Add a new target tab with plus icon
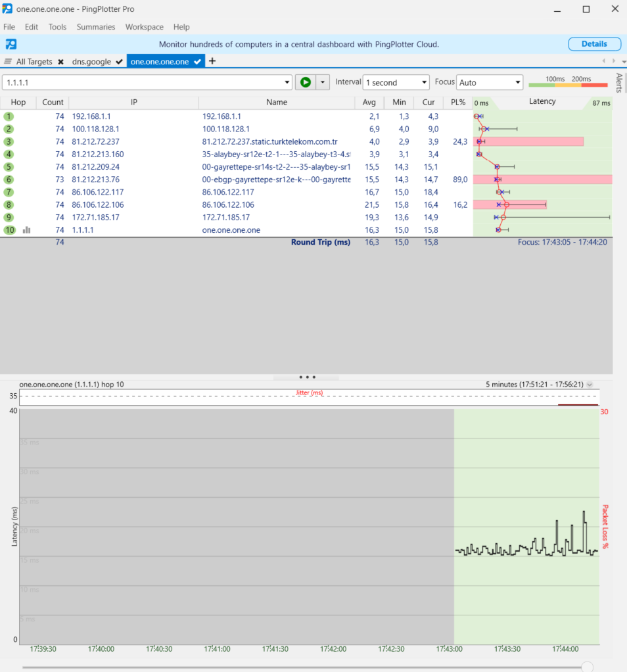This screenshot has height=672, width=627. 212,61
